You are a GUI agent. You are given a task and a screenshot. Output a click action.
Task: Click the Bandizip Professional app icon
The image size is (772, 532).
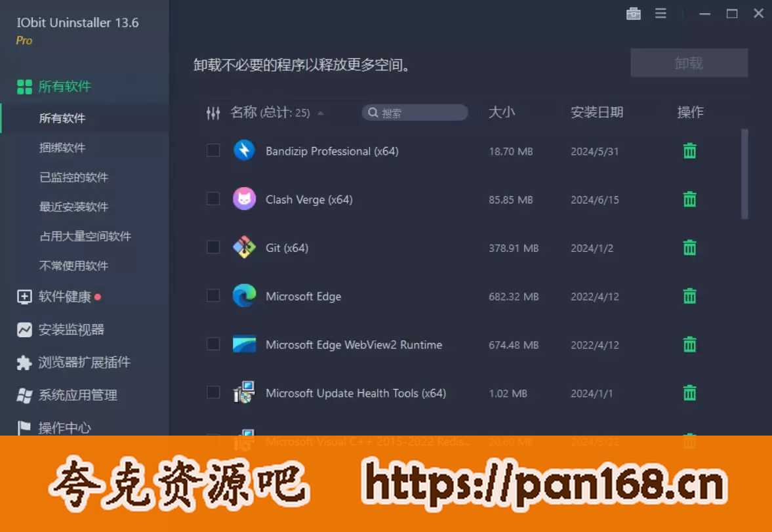coord(244,150)
